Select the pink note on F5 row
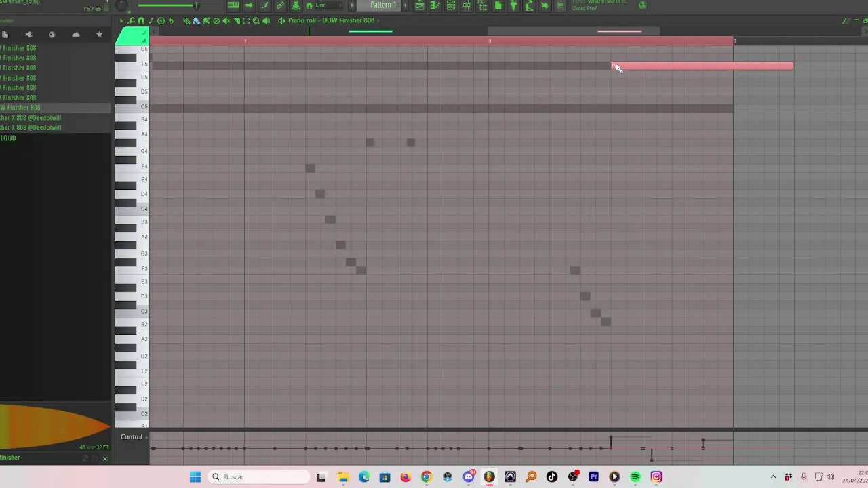This screenshot has height=488, width=868. 702,66
